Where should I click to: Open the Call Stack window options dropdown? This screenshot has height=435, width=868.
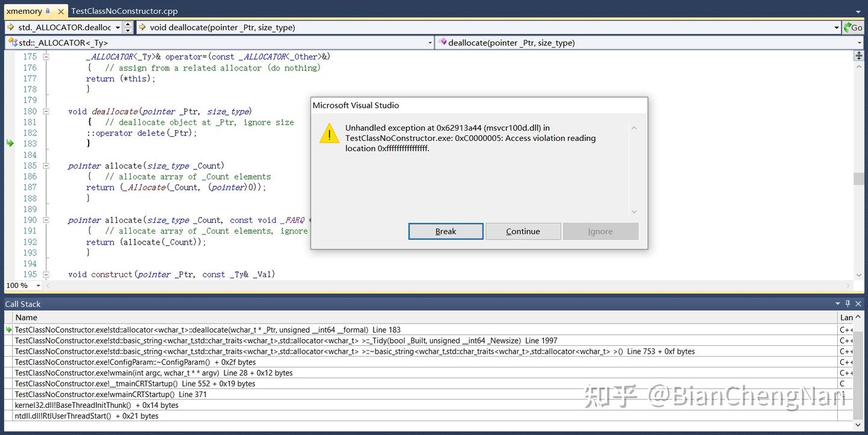point(837,304)
